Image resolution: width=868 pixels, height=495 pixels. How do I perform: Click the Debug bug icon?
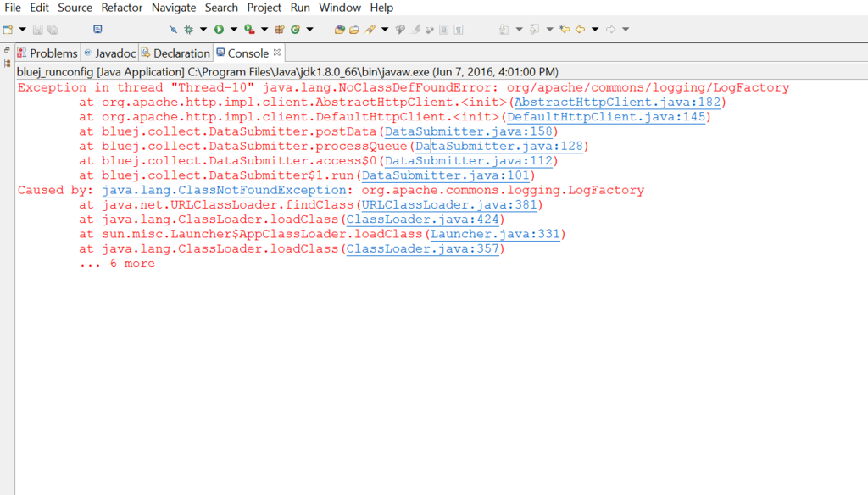[189, 30]
